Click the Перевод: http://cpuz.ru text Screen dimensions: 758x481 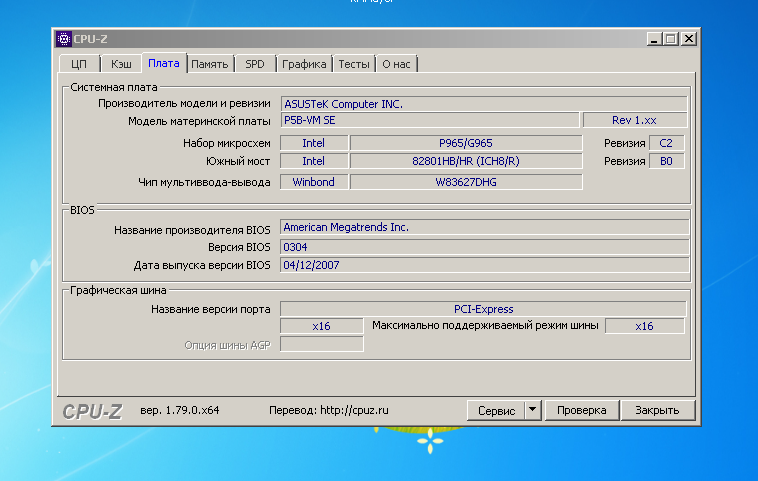(329, 410)
